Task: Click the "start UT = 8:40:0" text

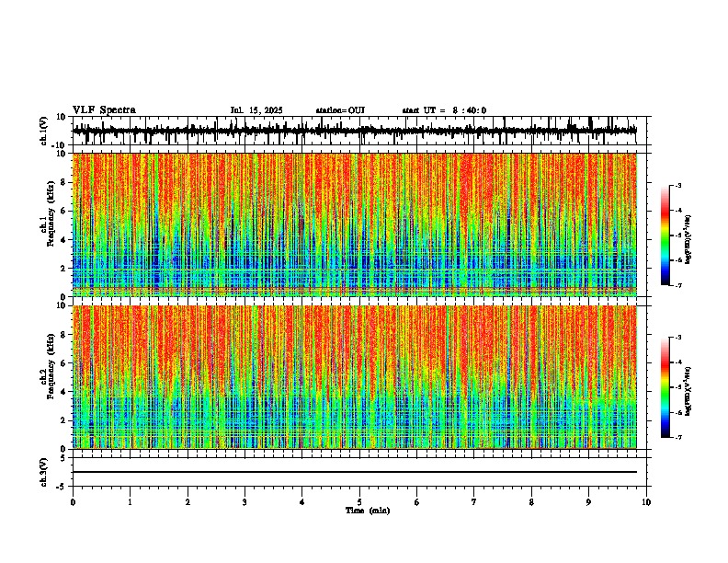Action: click(x=444, y=110)
